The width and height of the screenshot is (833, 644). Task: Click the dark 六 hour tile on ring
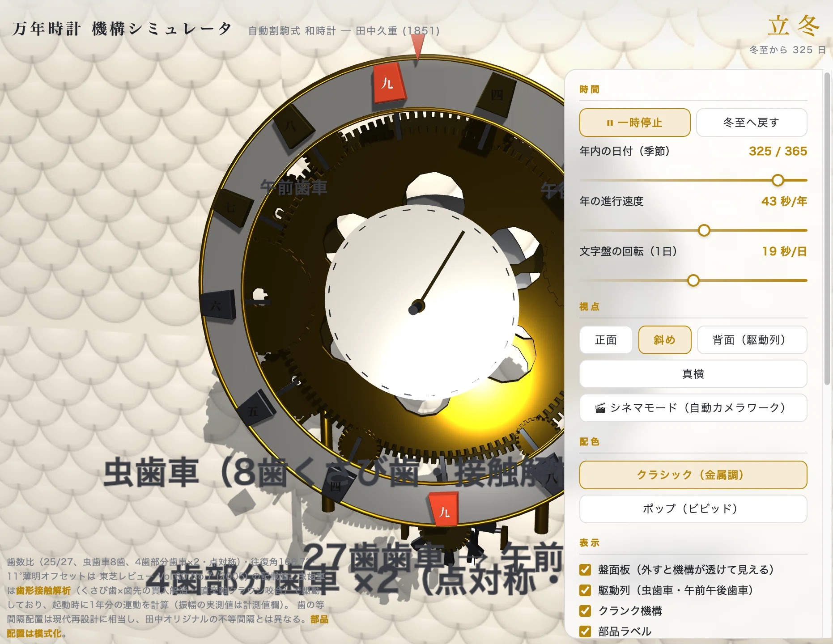pos(218,305)
